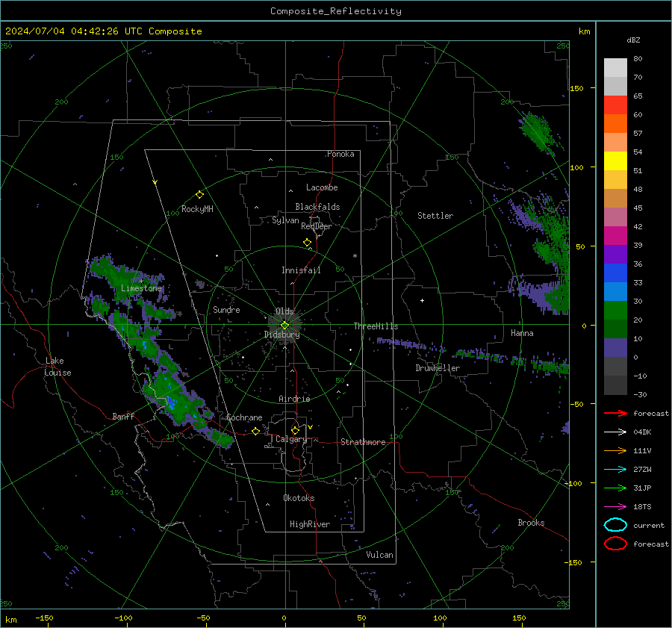The height and width of the screenshot is (628, 672).
Task: Select the orange 111V arrow legend icon
Action: coord(615,450)
